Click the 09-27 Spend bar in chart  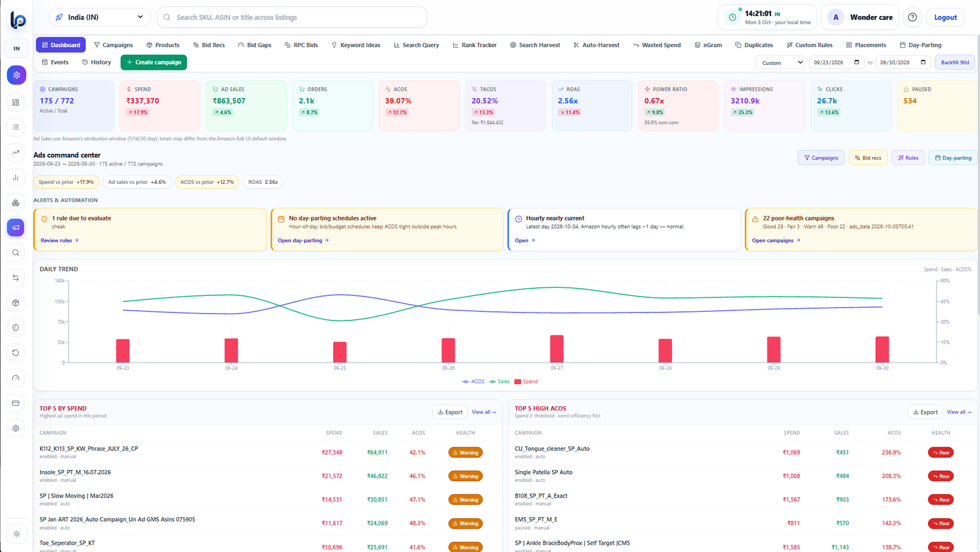(x=557, y=349)
